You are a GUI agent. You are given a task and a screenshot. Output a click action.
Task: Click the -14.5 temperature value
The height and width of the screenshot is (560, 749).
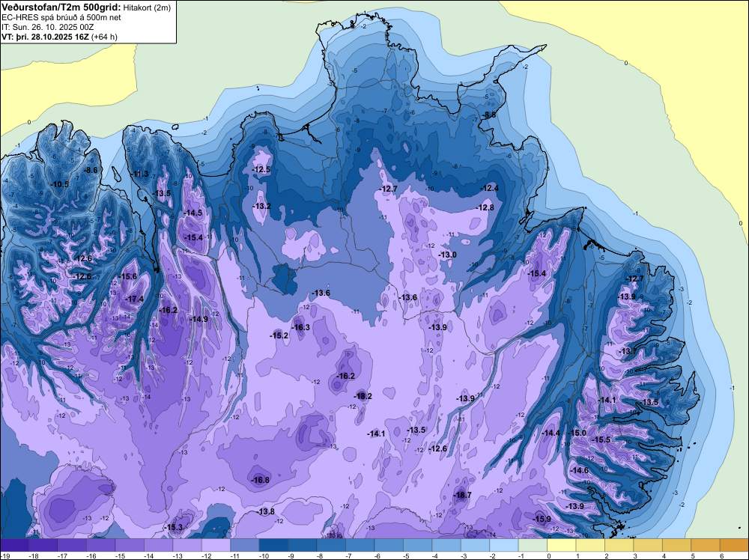[193, 213]
